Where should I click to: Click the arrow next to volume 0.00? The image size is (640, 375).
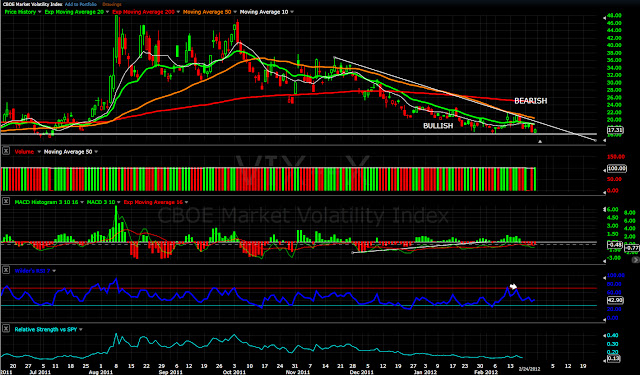point(604,191)
